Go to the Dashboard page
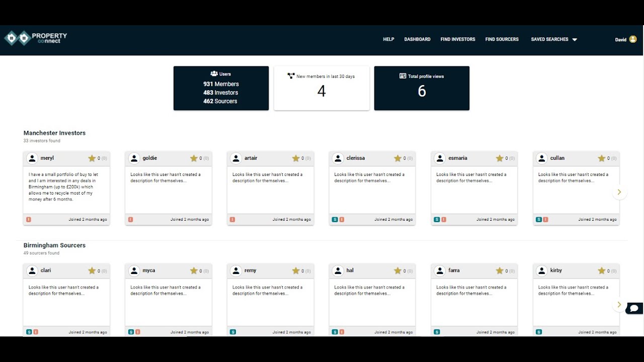 [417, 39]
